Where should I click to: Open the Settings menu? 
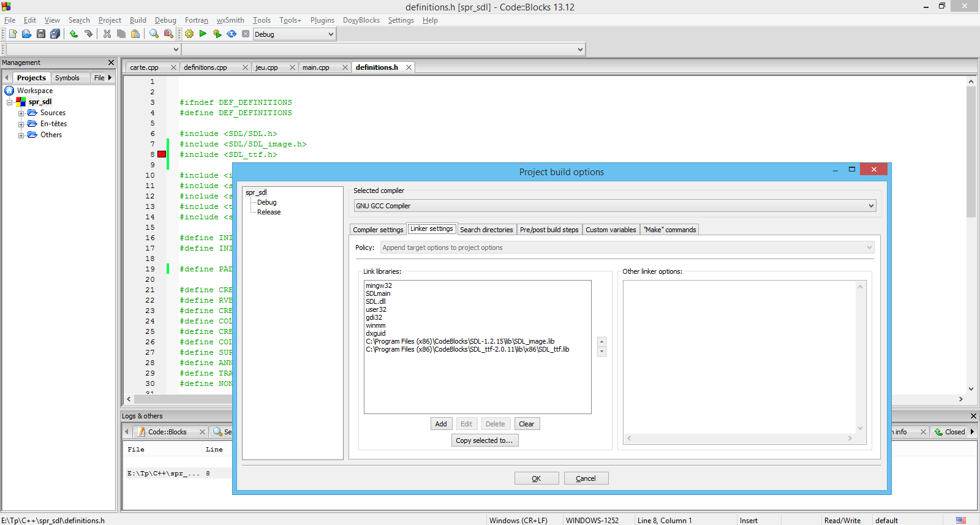pos(401,20)
